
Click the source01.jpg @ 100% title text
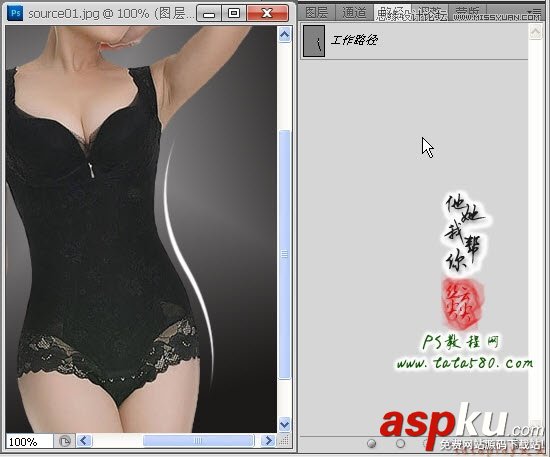click(x=88, y=14)
